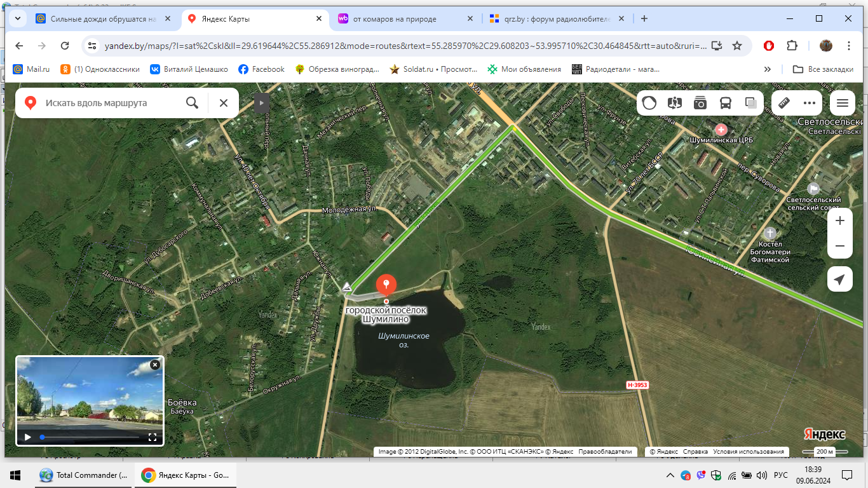
Task: Click the search magnifier icon
Action: pyautogui.click(x=192, y=103)
